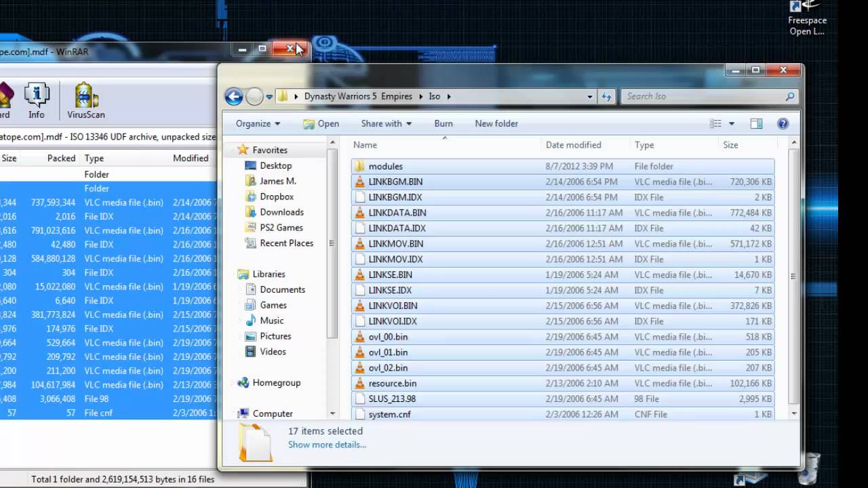The width and height of the screenshot is (868, 488).
Task: Select resource.bin file
Action: (x=563, y=384)
